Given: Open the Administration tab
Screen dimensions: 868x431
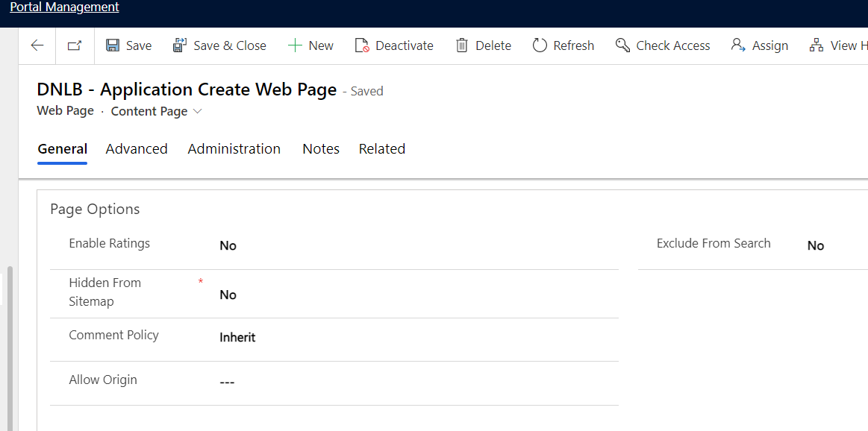Looking at the screenshot, I should click(x=234, y=149).
